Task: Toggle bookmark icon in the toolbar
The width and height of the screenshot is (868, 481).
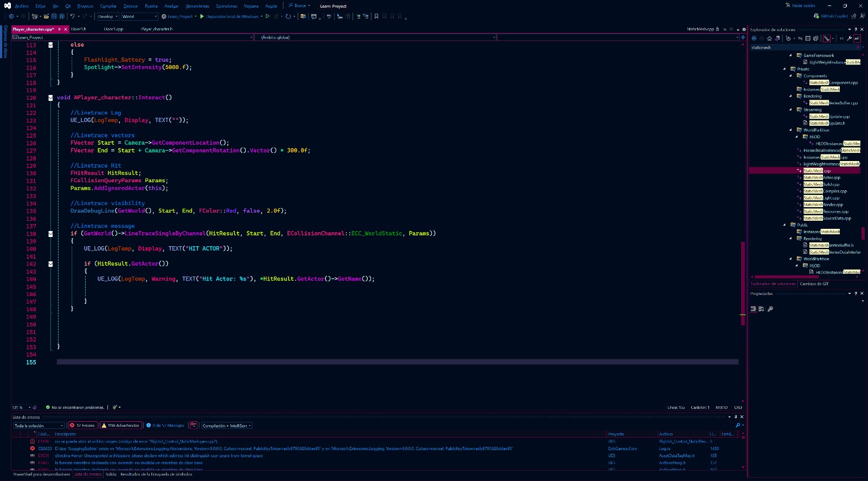Action: tap(376, 16)
